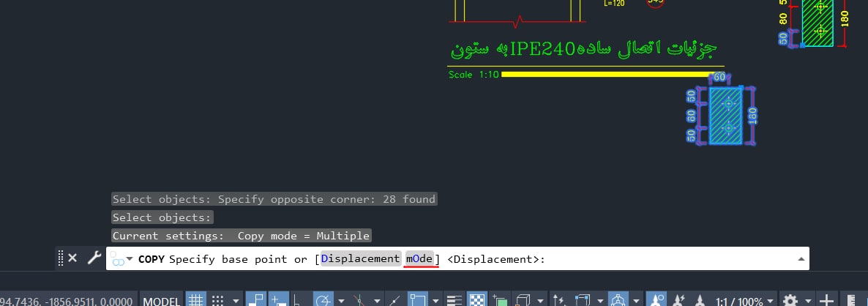Toggle Selection Filtering icon
This screenshot has width=868, height=306.
(583, 300)
